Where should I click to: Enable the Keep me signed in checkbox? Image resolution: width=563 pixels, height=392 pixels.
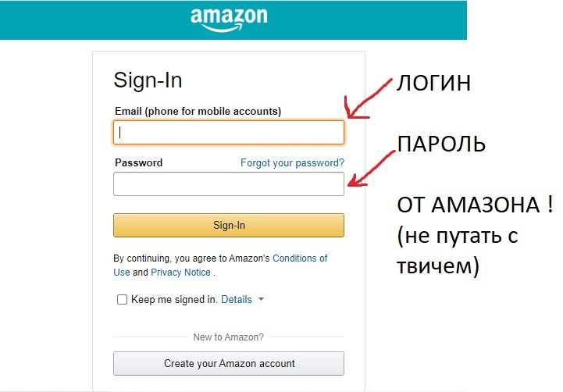[122, 299]
